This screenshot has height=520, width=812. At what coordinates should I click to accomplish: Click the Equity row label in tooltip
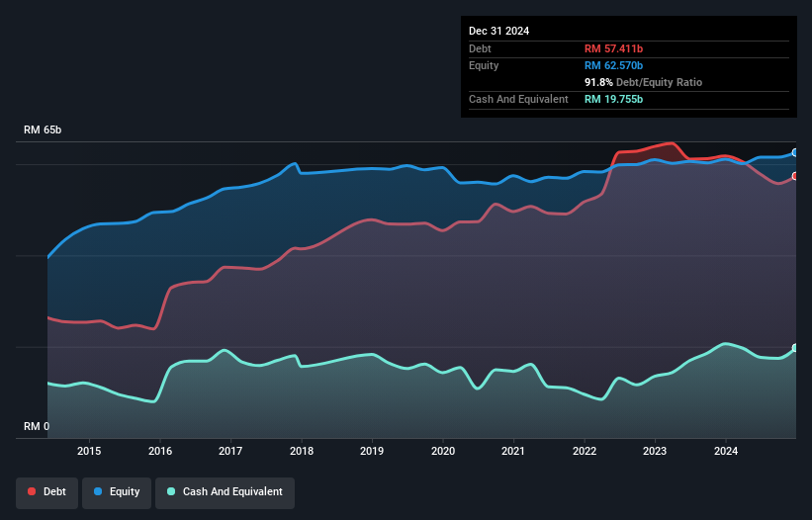tap(484, 65)
